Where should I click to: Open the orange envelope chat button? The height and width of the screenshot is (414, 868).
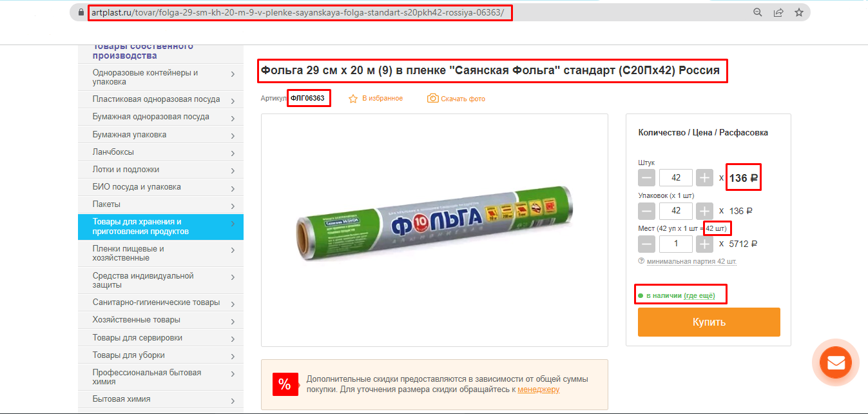[836, 362]
